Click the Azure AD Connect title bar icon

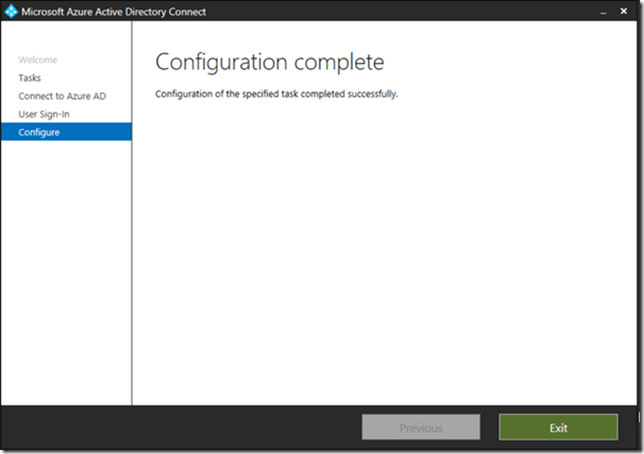coord(11,11)
